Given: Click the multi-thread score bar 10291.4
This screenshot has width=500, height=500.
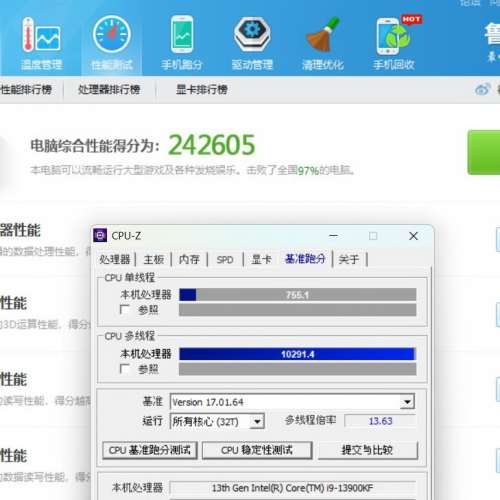Looking at the screenshot, I should [x=298, y=354].
